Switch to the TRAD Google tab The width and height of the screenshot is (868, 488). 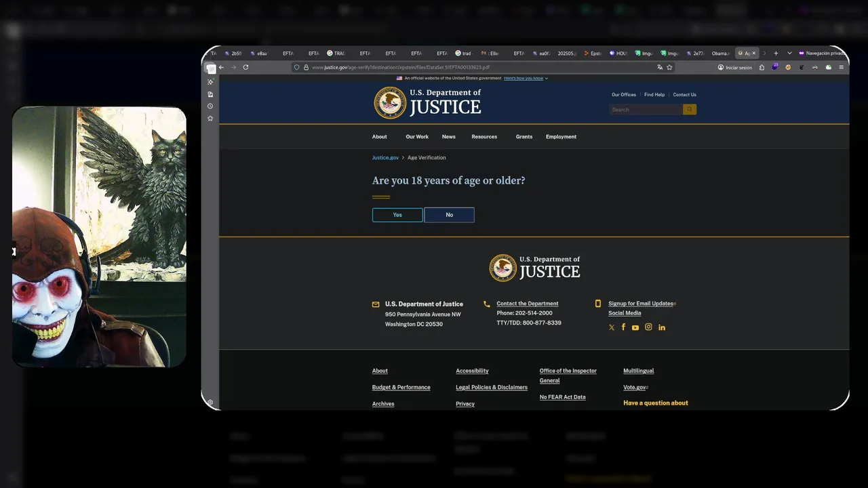click(336, 53)
